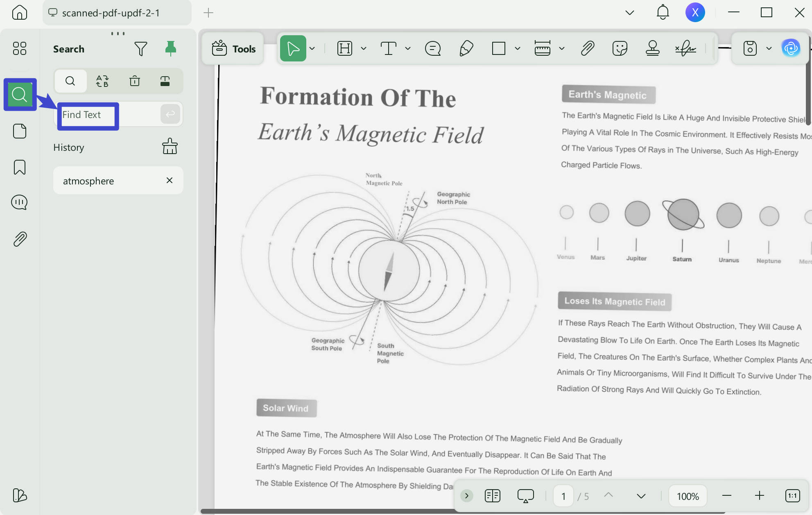
Task: Expand the text tool dropdown arrow
Action: pos(408,48)
